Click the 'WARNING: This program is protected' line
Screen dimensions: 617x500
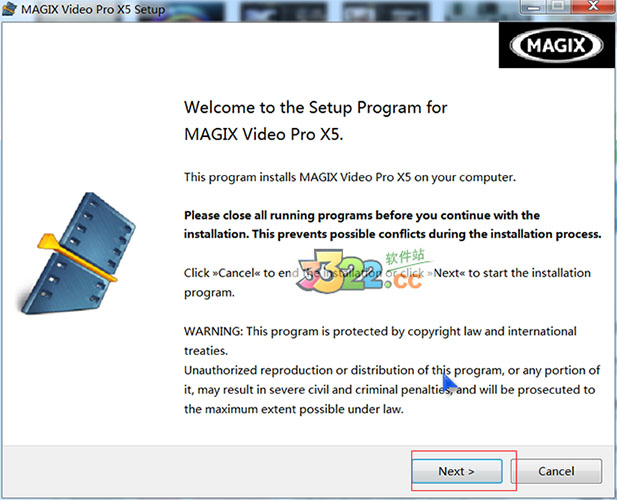coord(380,331)
